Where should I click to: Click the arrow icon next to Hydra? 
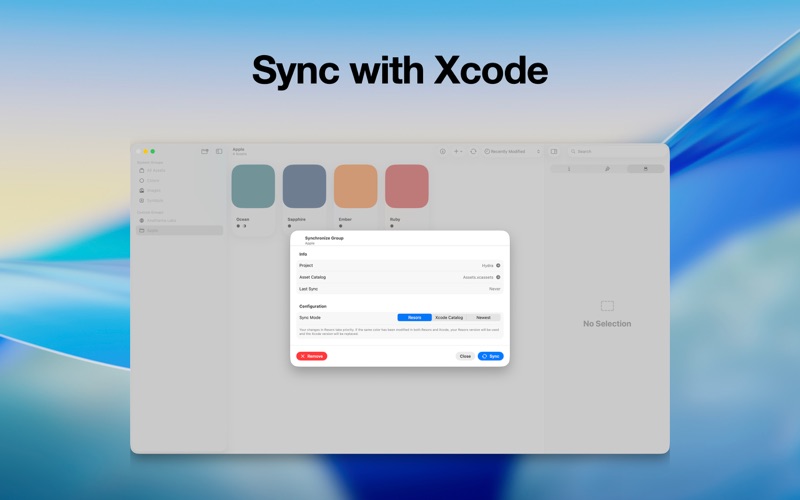[x=498, y=265]
